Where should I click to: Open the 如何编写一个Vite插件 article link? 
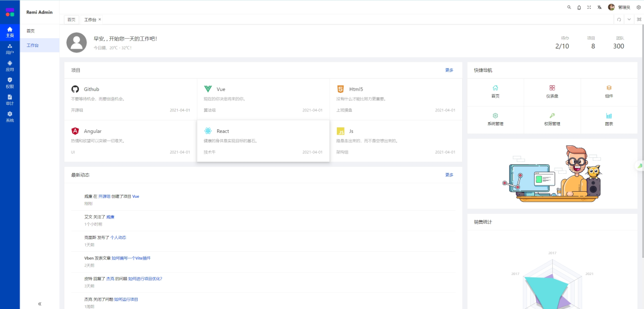tap(131, 258)
